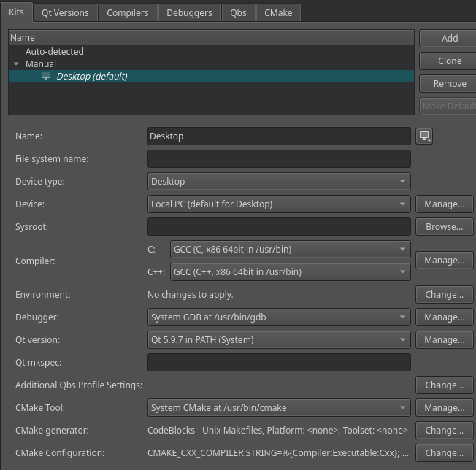Switch to the Kits tab
This screenshot has height=470, width=476.
(x=16, y=12)
